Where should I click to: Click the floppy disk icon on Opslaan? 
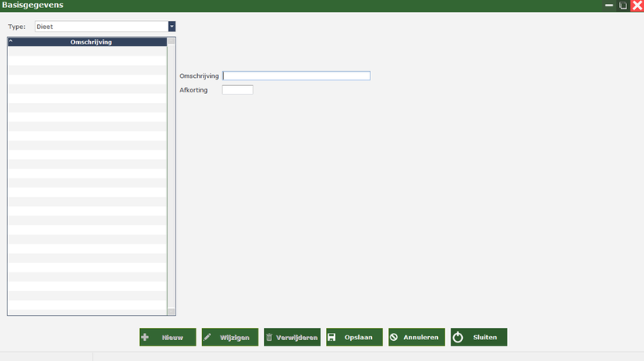click(332, 338)
